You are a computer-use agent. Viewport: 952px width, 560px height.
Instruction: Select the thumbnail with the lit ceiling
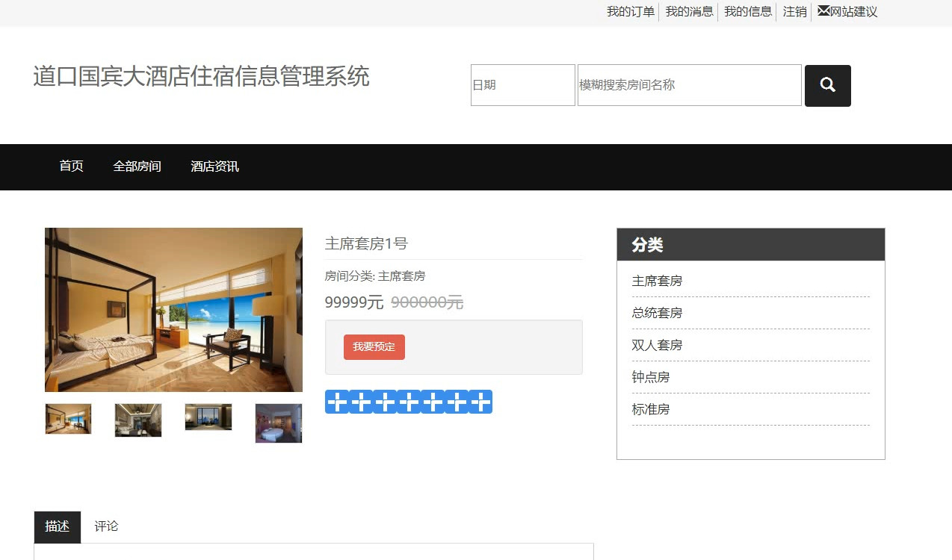[138, 420]
